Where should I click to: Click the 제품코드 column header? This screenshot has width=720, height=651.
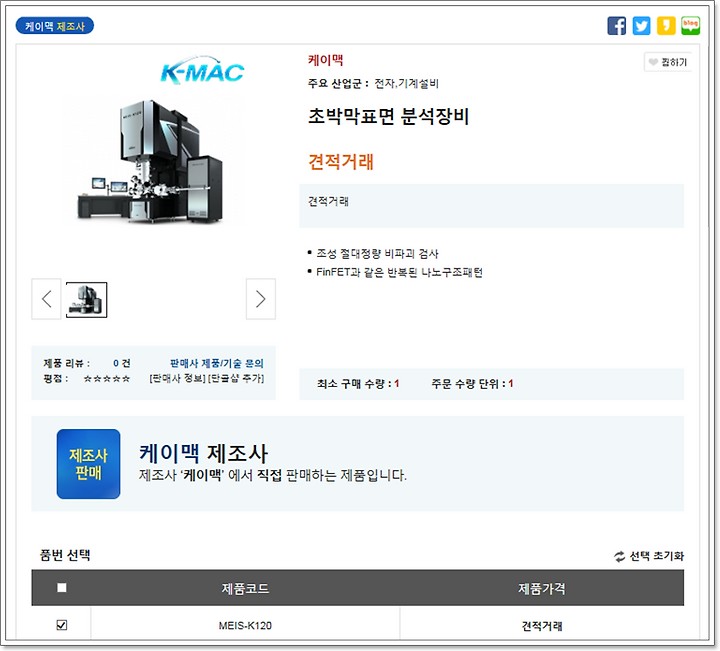[245, 589]
